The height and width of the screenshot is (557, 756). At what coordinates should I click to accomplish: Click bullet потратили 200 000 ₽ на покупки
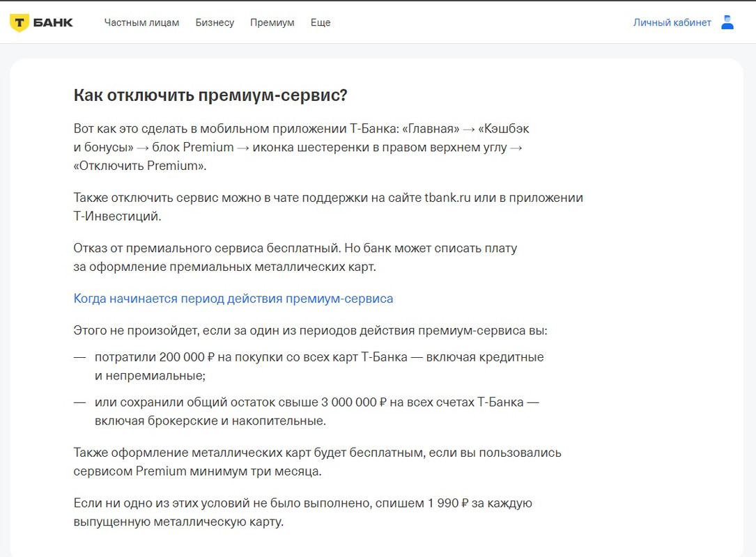319,357
